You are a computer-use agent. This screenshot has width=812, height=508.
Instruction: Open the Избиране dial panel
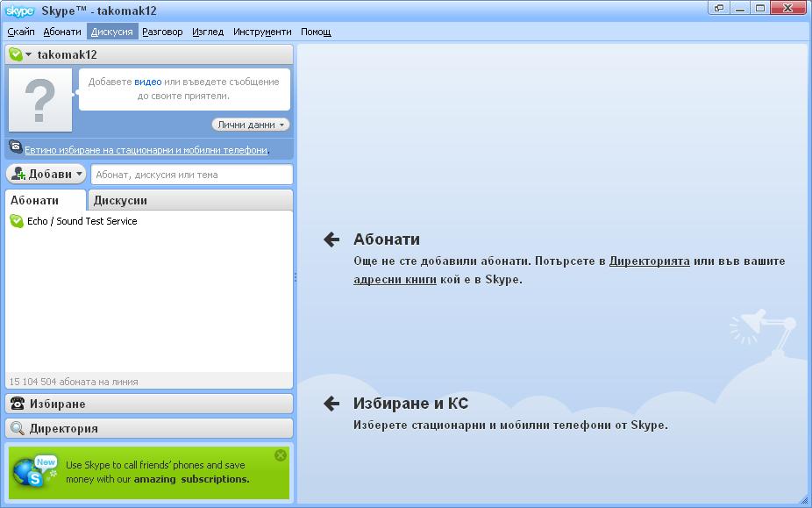(148, 404)
